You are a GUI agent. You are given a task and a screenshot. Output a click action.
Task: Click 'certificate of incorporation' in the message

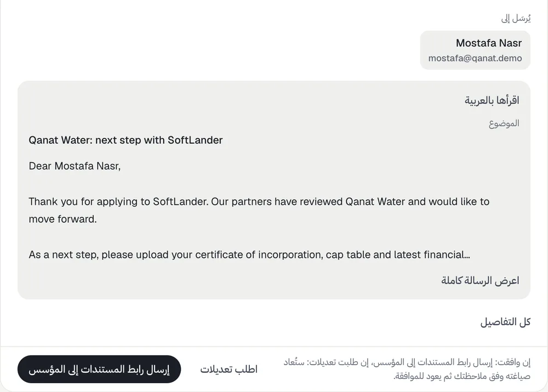[x=259, y=255]
